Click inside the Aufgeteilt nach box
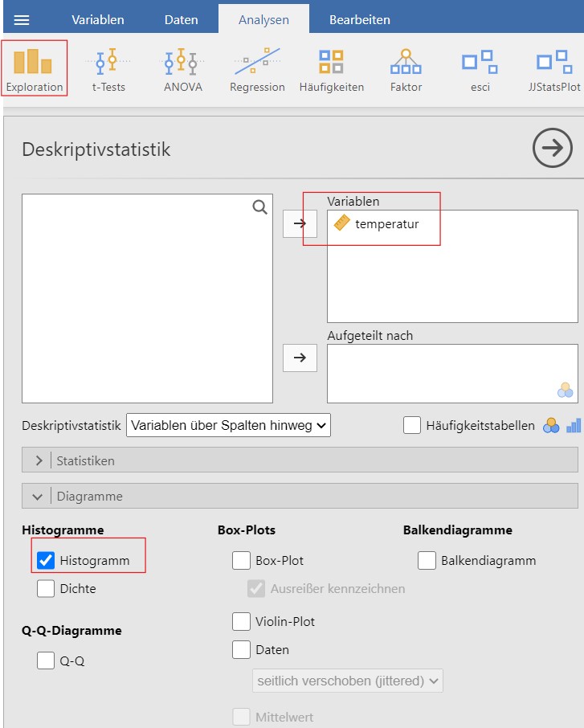 click(x=452, y=374)
